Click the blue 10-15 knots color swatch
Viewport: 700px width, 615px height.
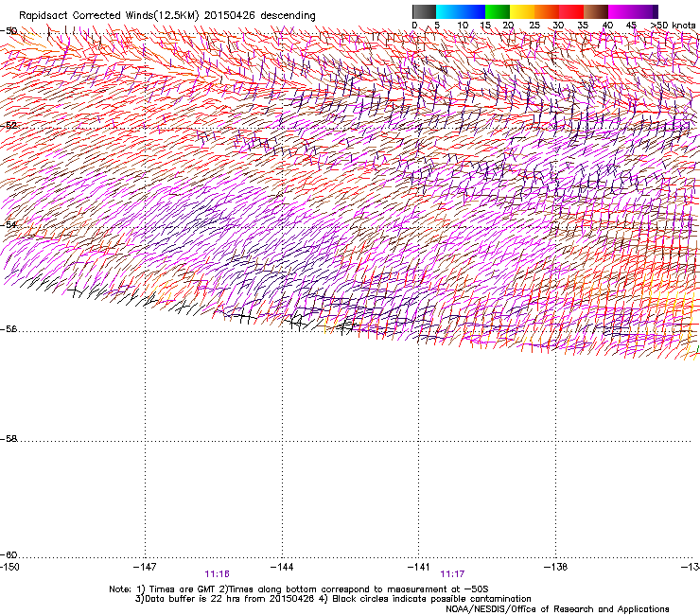[473, 11]
